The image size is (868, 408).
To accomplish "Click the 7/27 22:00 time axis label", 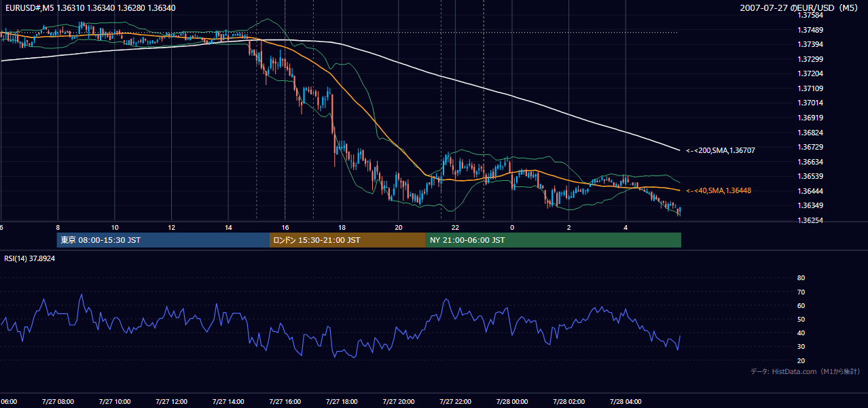I will pyautogui.click(x=455, y=401).
